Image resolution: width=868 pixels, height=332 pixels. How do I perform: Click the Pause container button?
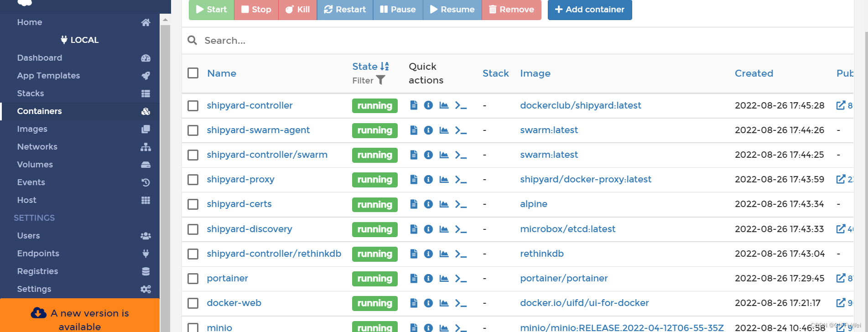pyautogui.click(x=398, y=10)
